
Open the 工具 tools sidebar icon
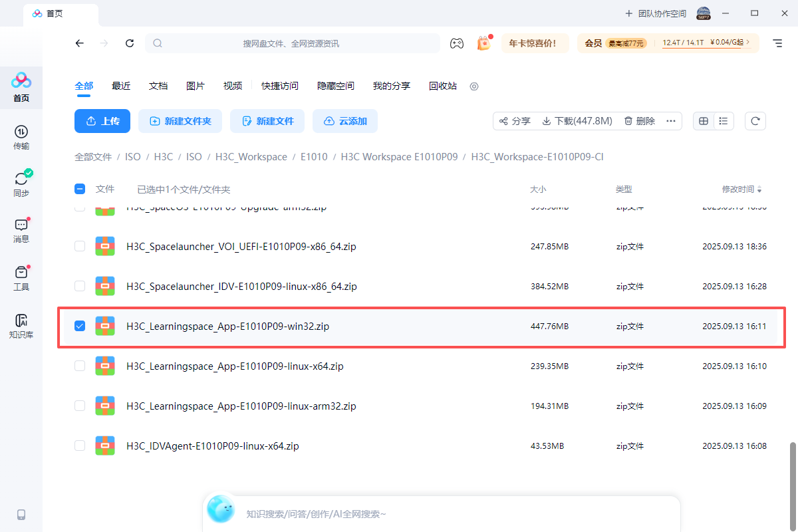[x=21, y=279]
